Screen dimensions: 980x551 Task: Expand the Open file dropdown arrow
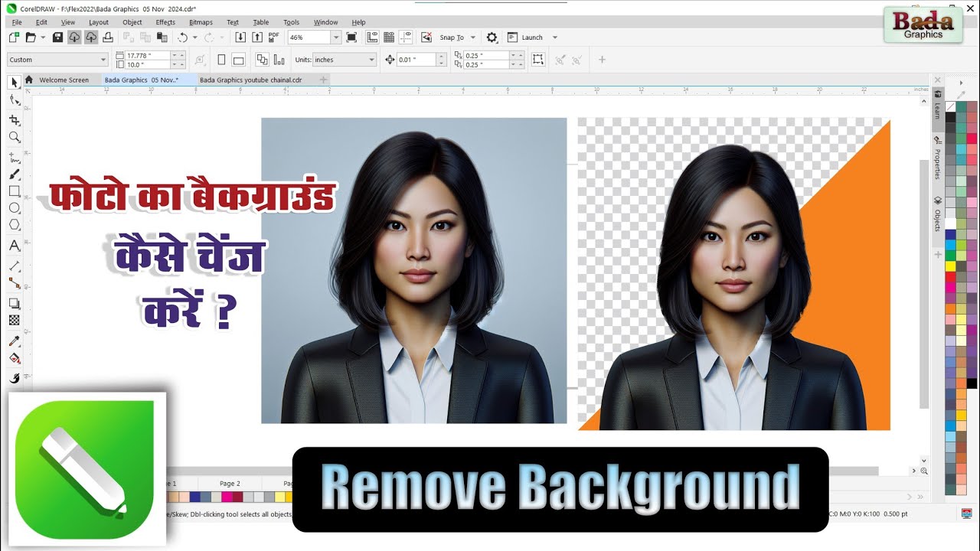click(x=42, y=37)
